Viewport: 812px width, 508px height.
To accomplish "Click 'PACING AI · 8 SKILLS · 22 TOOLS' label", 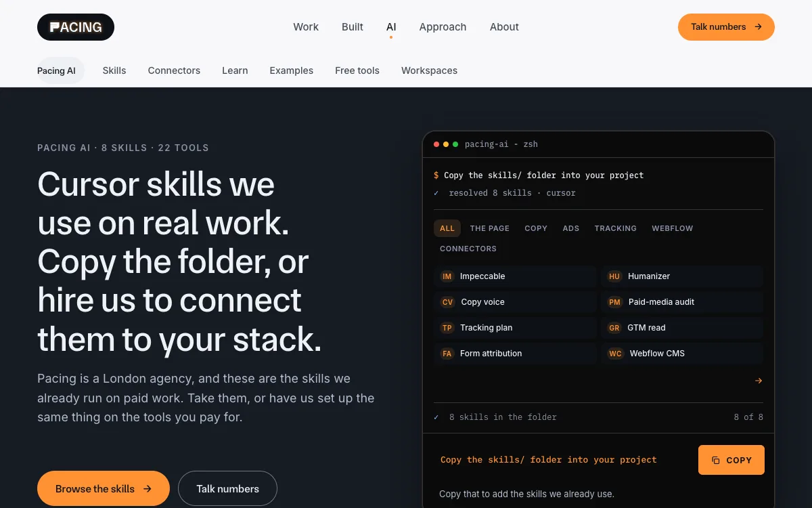I will pos(123,148).
